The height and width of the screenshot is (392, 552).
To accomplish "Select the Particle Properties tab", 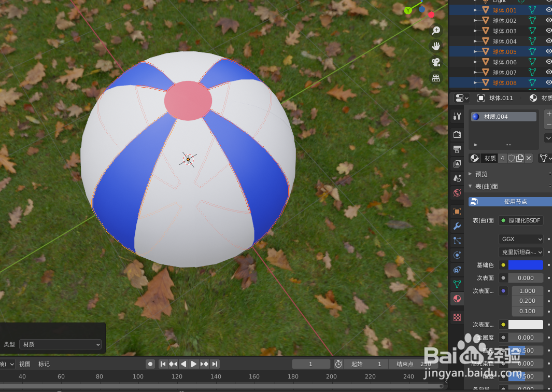I will click(457, 240).
